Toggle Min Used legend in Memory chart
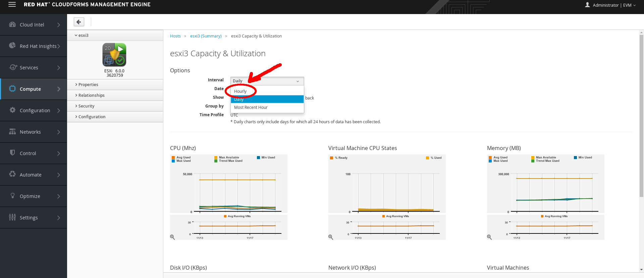Viewport: 644px width, 278px height. 583,157
